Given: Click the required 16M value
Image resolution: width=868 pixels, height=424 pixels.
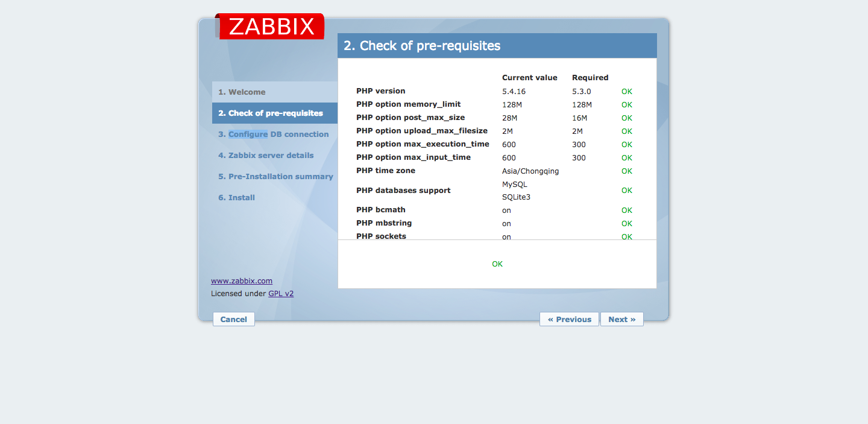Looking at the screenshot, I should [x=579, y=118].
